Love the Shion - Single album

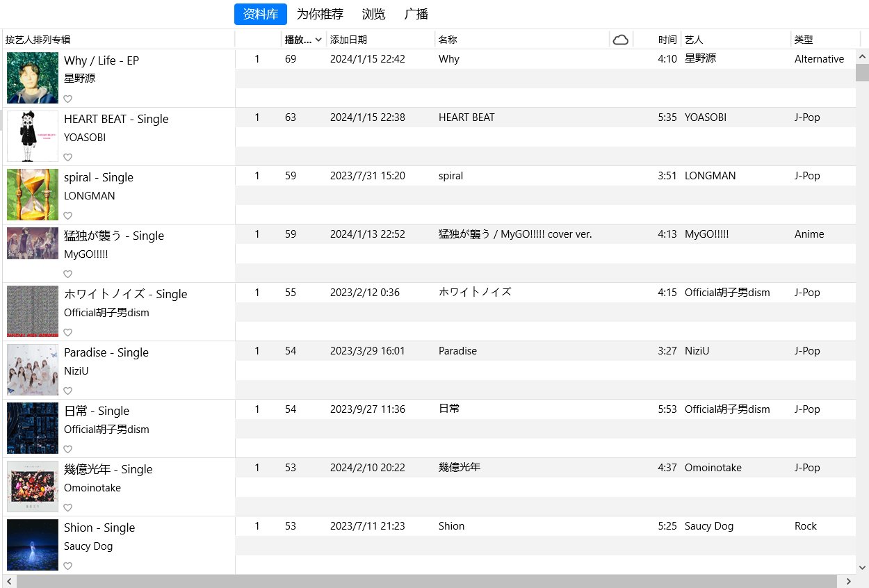click(x=68, y=566)
